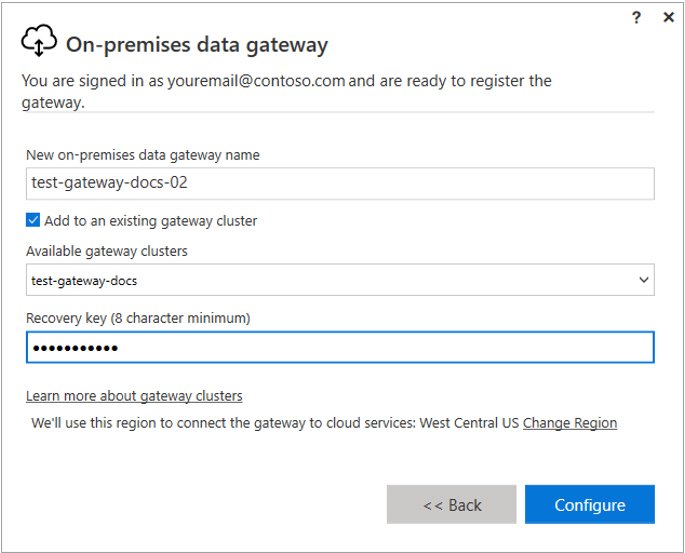Click "New on-premises data gateway name" label

pos(143,155)
